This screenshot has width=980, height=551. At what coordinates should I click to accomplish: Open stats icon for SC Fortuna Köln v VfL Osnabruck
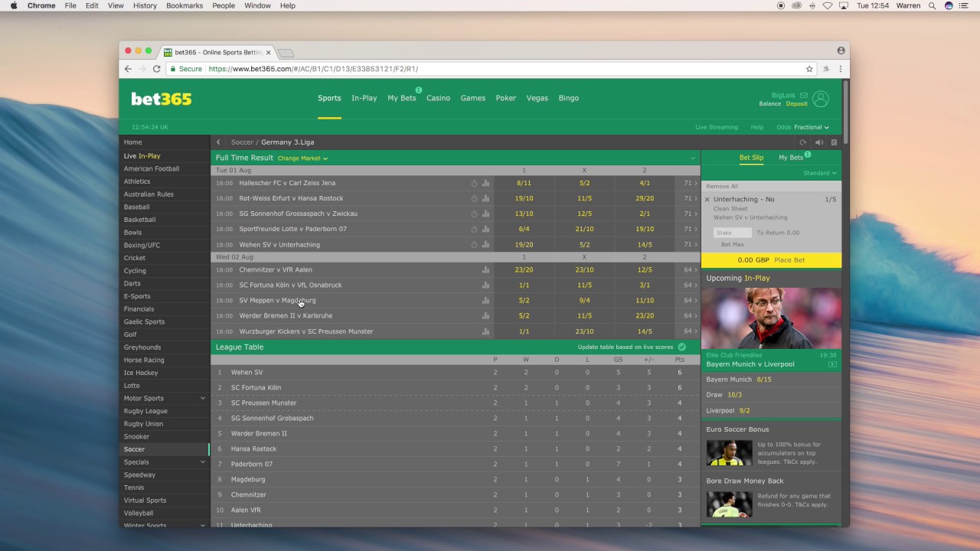[x=485, y=285]
